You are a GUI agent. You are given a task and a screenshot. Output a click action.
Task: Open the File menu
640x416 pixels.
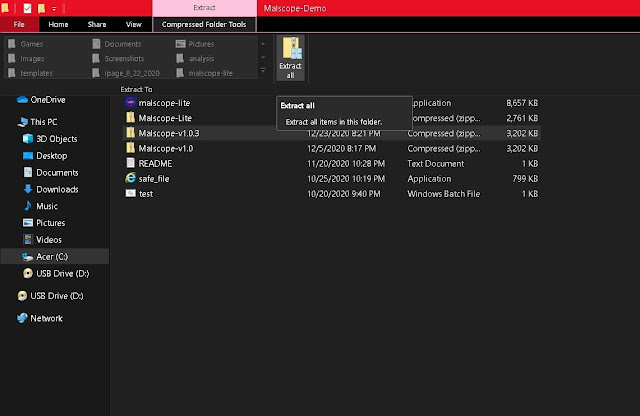[x=19, y=24]
